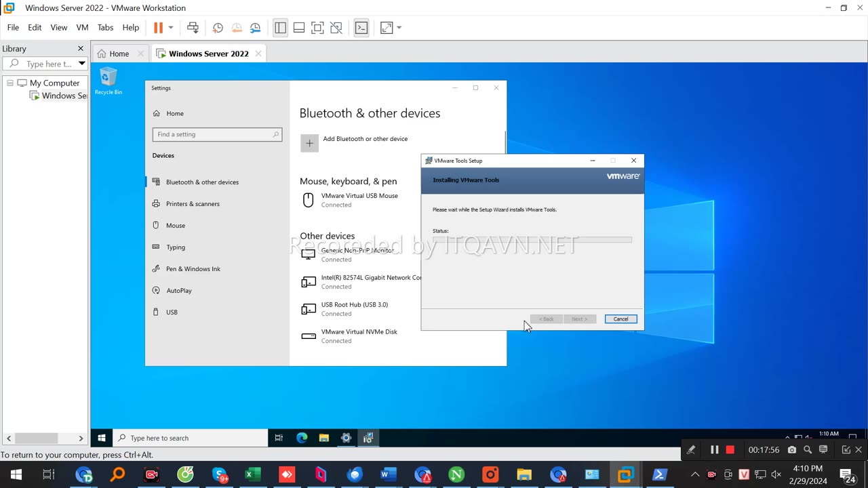Viewport: 868px width, 488px height.
Task: Select VMware Virtual USB Mouse device
Action: click(359, 200)
